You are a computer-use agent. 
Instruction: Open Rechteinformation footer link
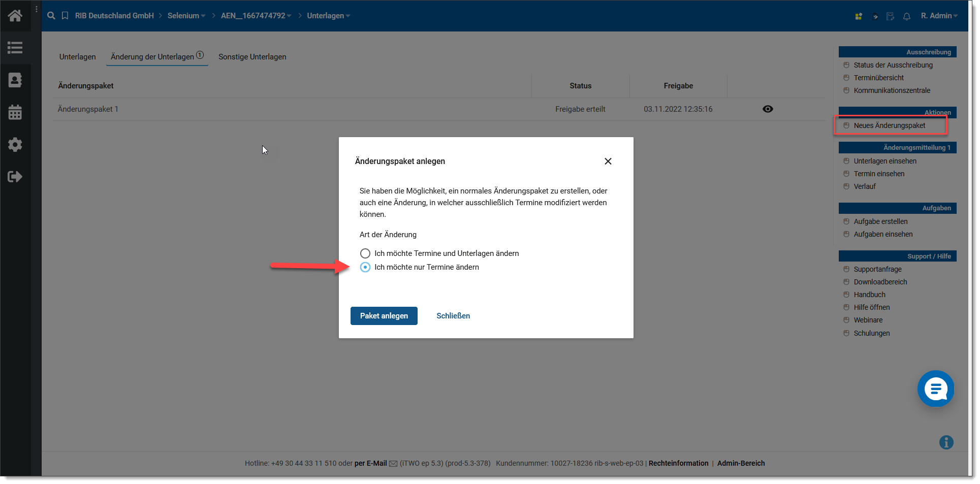click(678, 463)
